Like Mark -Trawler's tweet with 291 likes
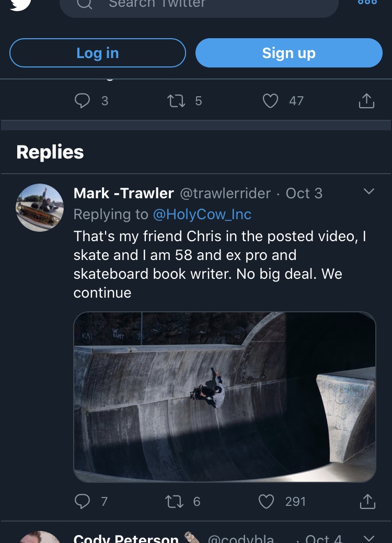The width and height of the screenshot is (392, 543). [x=267, y=501]
